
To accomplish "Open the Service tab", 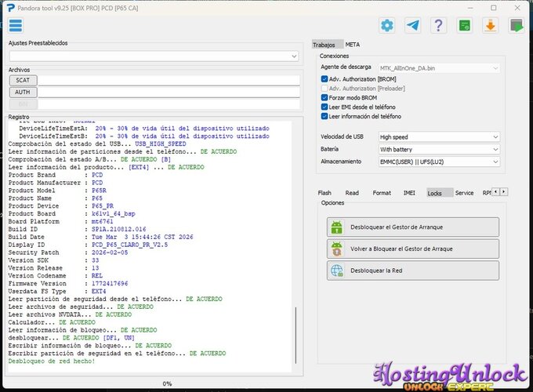I will coord(464,193).
